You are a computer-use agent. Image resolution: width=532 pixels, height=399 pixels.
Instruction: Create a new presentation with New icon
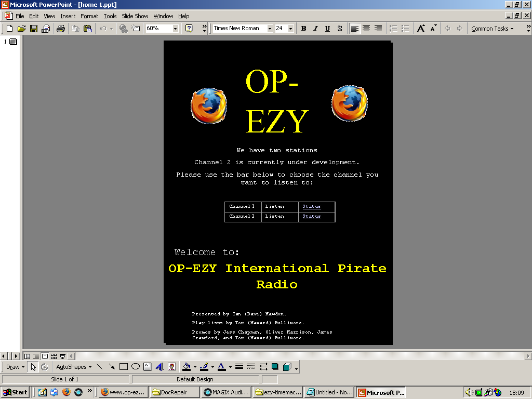pos(9,29)
